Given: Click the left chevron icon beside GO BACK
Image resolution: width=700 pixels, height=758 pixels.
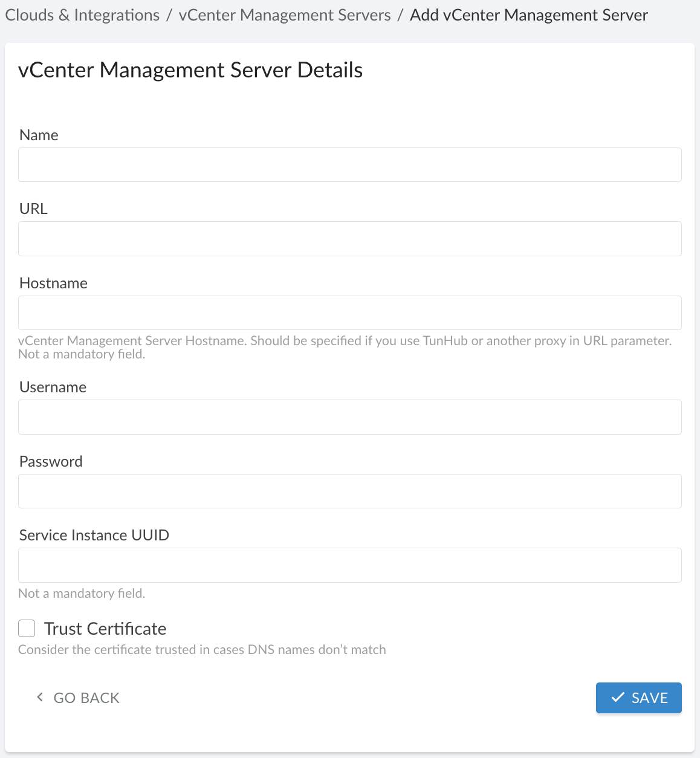Looking at the screenshot, I should click(x=39, y=697).
